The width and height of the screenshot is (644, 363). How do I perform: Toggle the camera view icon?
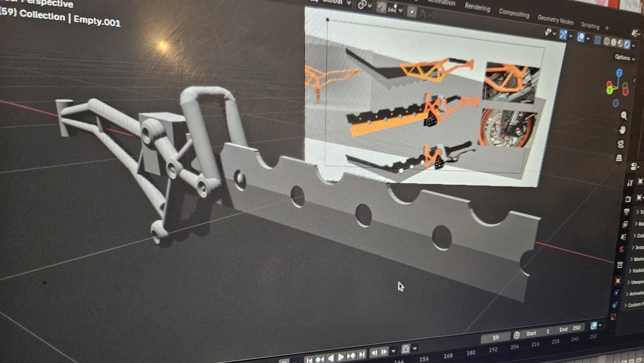tap(621, 144)
